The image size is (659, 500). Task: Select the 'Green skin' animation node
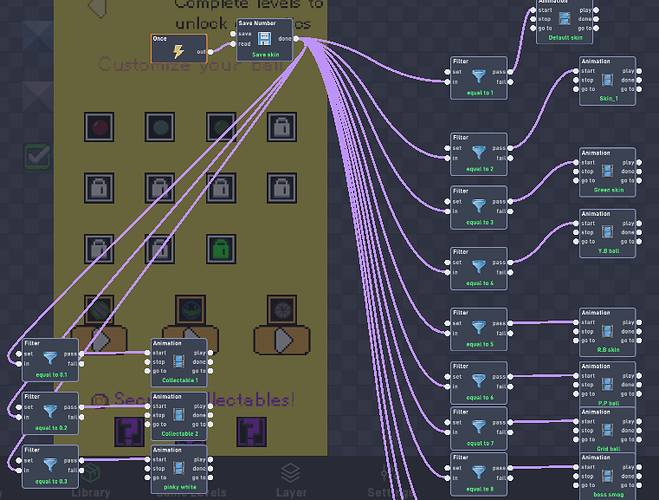click(607, 172)
